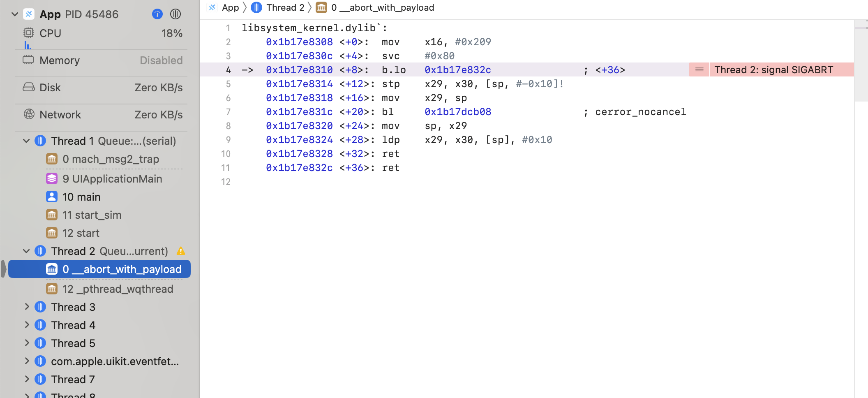
Task: Click call target 0x1b17dcb08
Action: click(457, 112)
